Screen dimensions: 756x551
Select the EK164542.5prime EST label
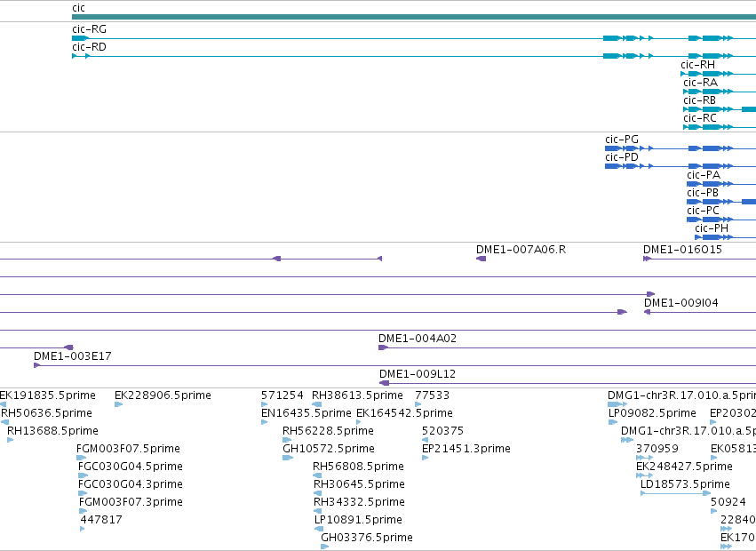point(404,413)
